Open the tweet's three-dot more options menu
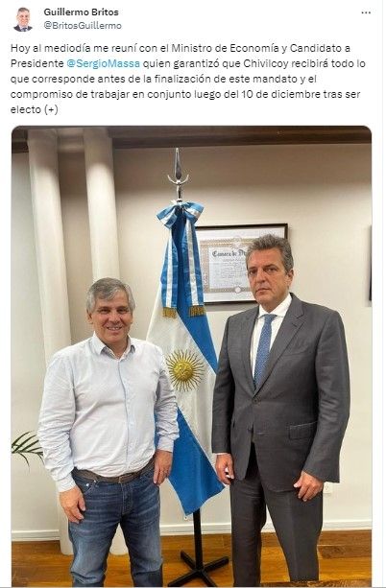The width and height of the screenshot is (386, 588). tap(366, 12)
